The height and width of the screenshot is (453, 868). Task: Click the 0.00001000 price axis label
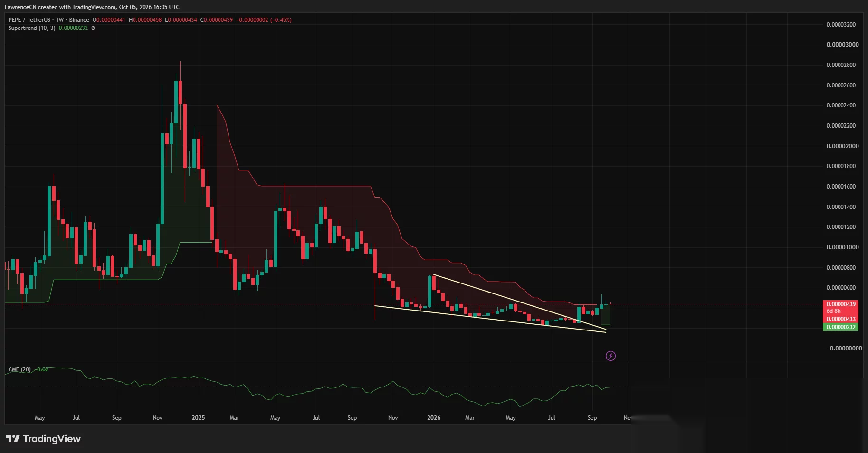coord(842,247)
